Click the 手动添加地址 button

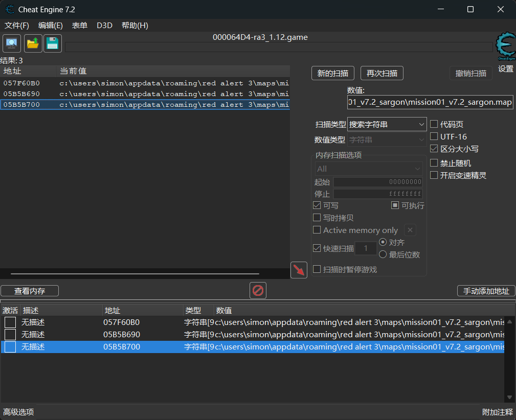pos(486,291)
